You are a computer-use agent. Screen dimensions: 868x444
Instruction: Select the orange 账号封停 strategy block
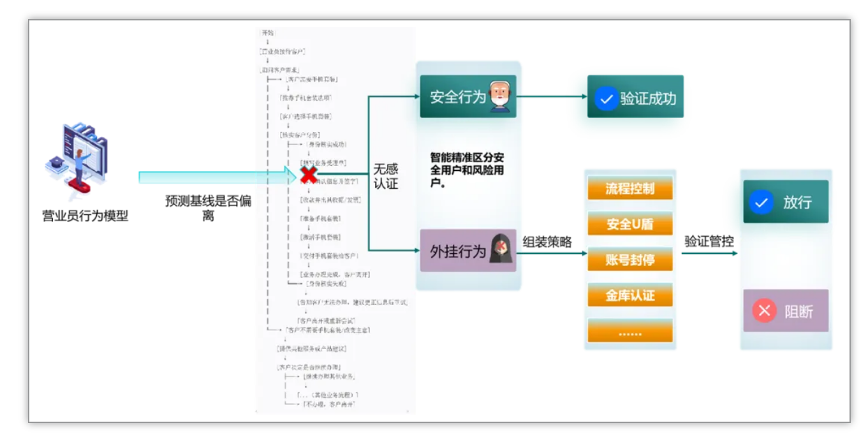pos(629,260)
